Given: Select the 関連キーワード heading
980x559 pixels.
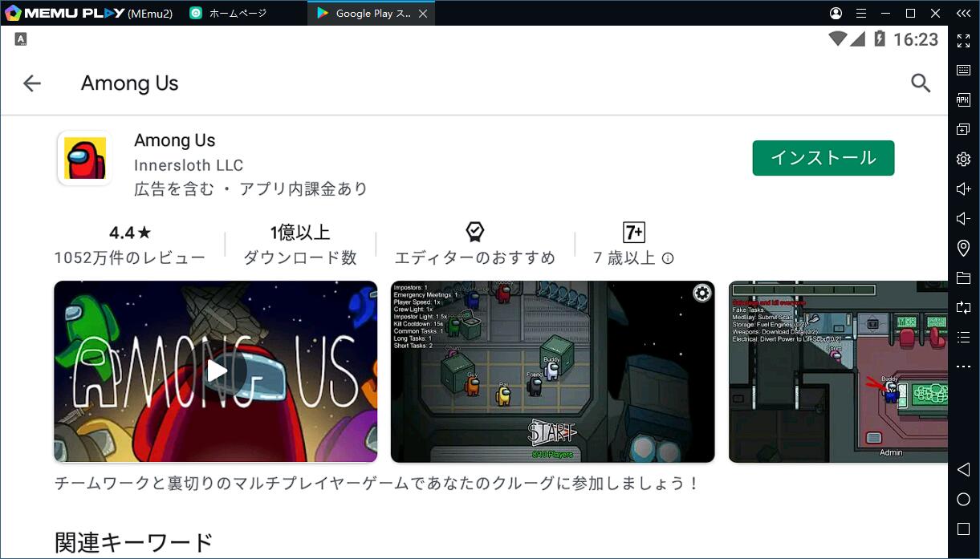Looking at the screenshot, I should [134, 543].
